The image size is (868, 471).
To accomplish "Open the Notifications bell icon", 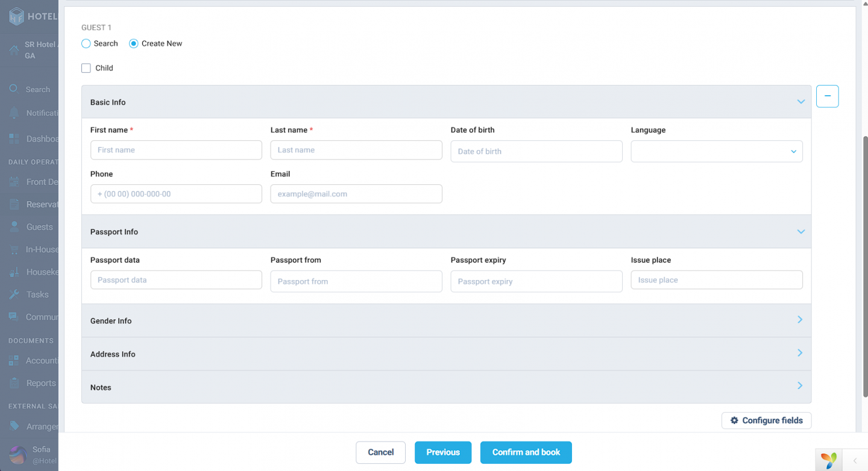I will click(x=14, y=113).
